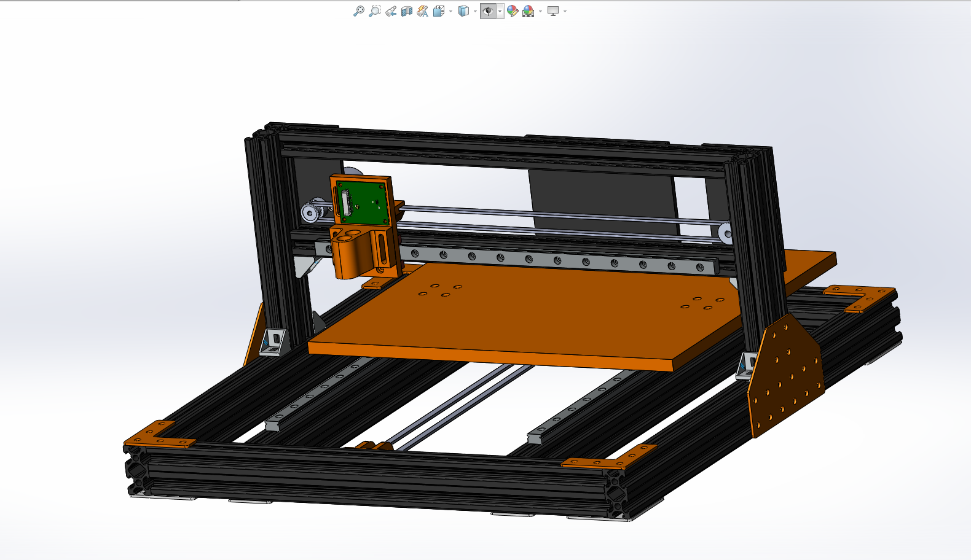
Task: Open the Display Style dropdown arrow
Action: (x=475, y=11)
